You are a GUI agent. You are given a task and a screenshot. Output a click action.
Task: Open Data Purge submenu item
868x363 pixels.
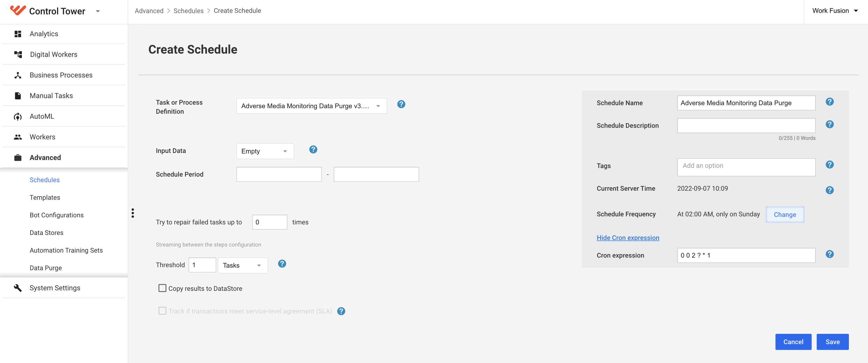tap(46, 268)
